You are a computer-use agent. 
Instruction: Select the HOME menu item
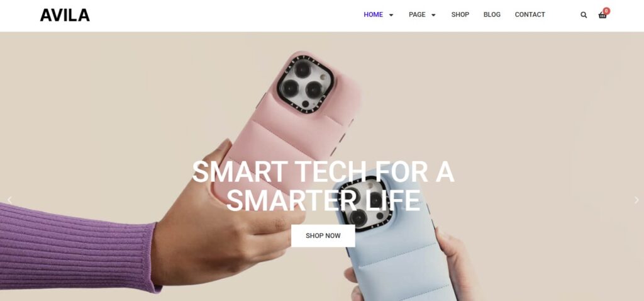[x=373, y=15]
